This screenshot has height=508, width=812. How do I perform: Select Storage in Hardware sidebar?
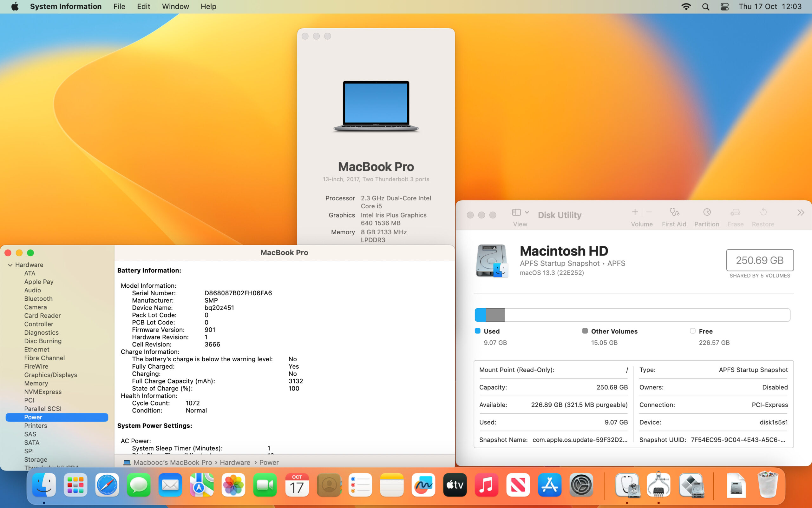pos(36,460)
